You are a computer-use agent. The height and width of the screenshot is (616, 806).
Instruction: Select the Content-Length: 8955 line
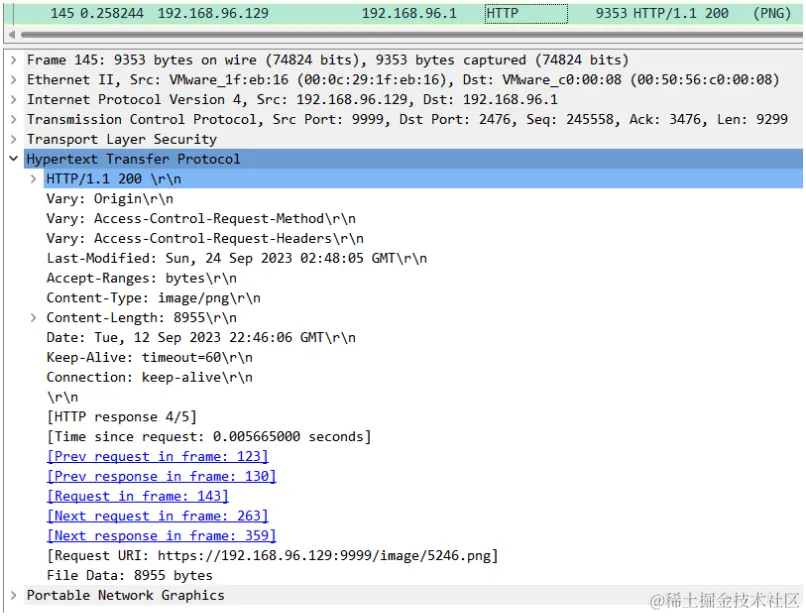point(141,318)
